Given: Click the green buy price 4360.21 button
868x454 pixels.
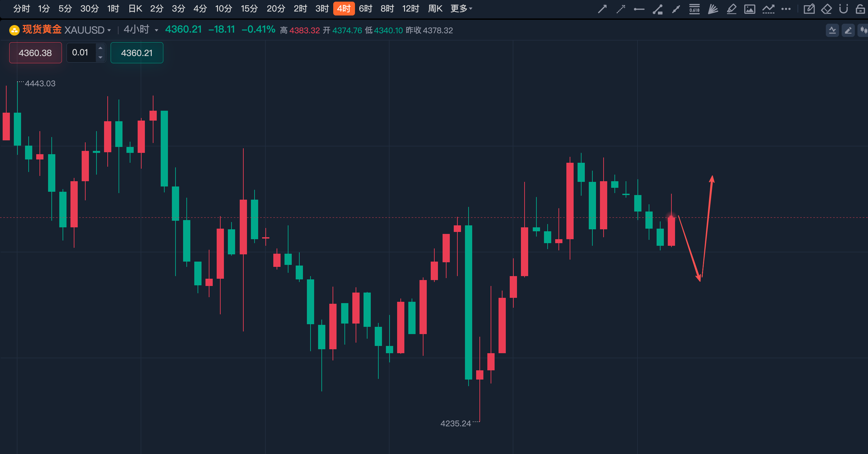Looking at the screenshot, I should click(137, 53).
